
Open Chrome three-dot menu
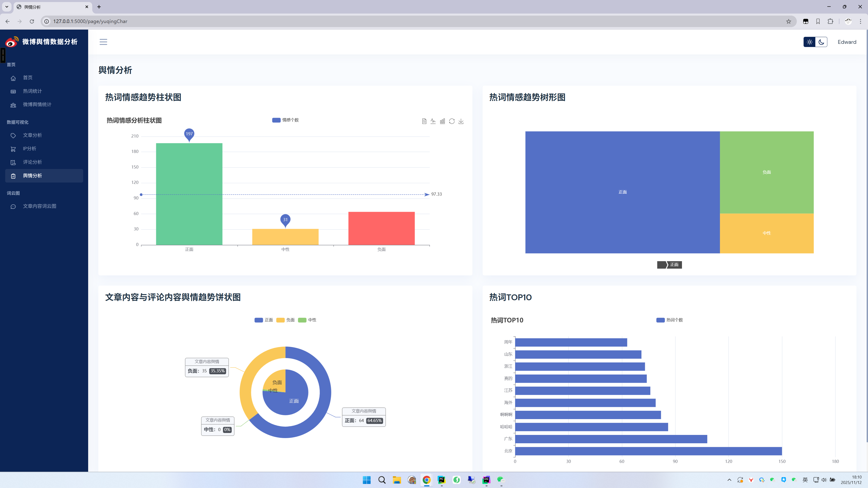point(860,21)
